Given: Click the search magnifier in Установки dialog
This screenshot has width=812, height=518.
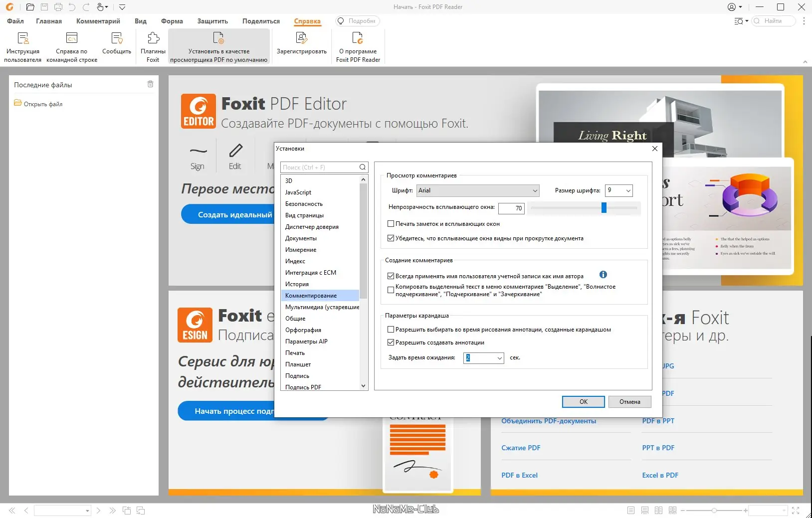Looking at the screenshot, I should (363, 168).
